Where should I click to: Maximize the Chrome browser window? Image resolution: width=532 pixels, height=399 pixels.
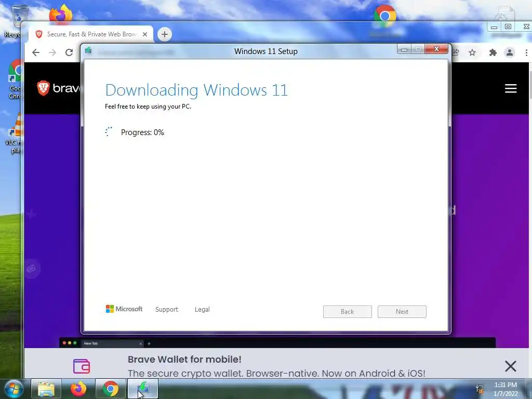pyautogui.click(x=508, y=27)
